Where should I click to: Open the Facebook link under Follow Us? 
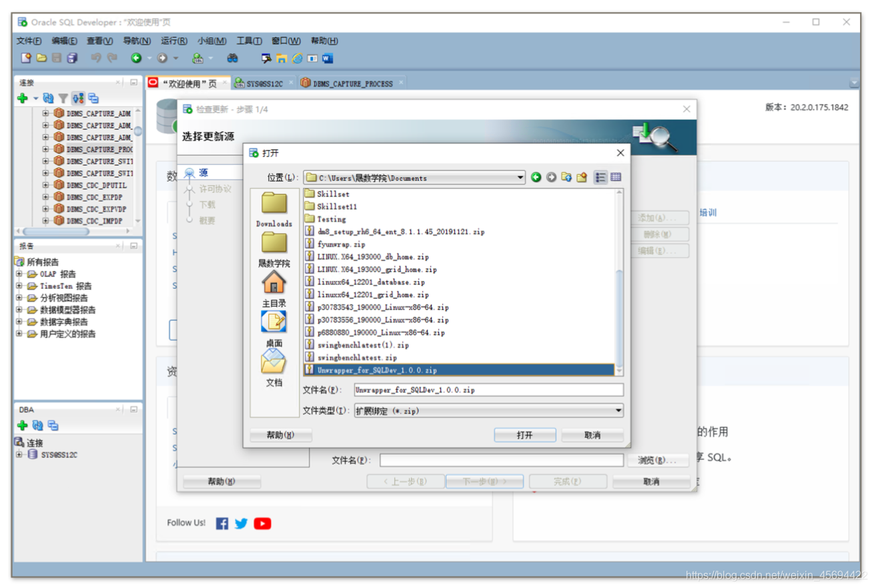[x=222, y=524]
